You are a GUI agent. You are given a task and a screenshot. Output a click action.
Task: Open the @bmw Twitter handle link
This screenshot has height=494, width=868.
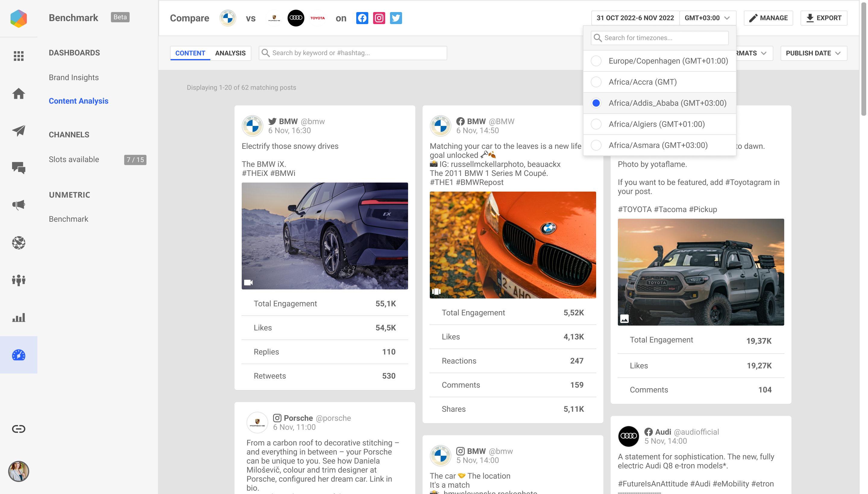313,121
